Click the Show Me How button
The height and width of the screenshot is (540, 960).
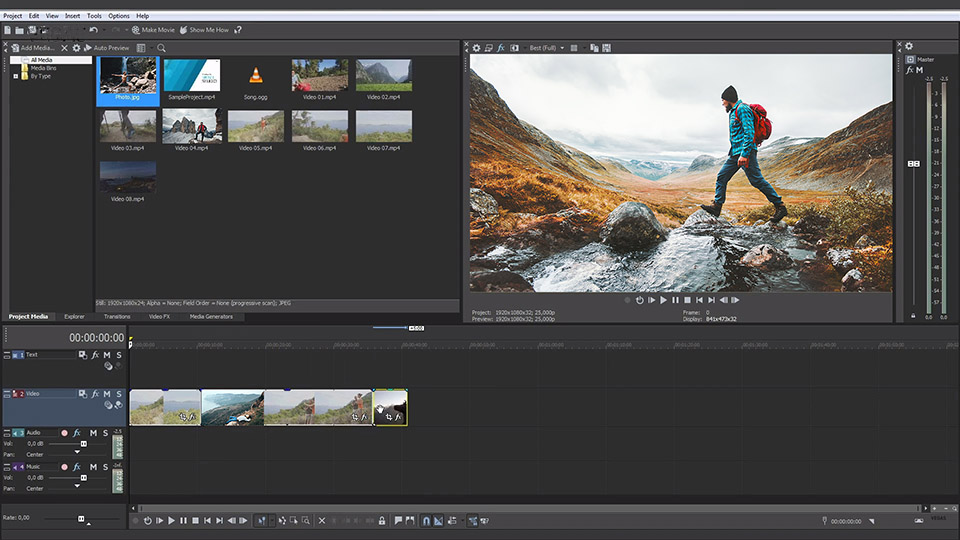tap(204, 29)
